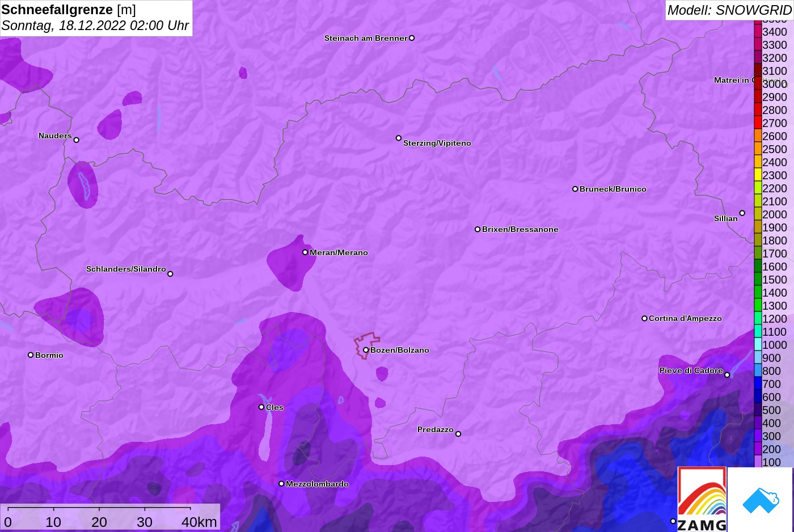The height and width of the screenshot is (532, 794).
Task: Select the Predazzo location marker
Action: (458, 434)
